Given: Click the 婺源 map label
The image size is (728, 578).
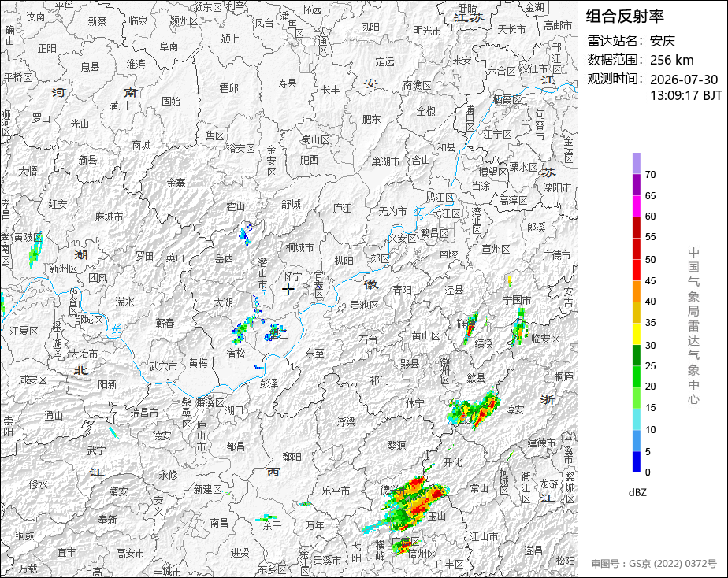Looking at the screenshot, I should [x=396, y=446].
